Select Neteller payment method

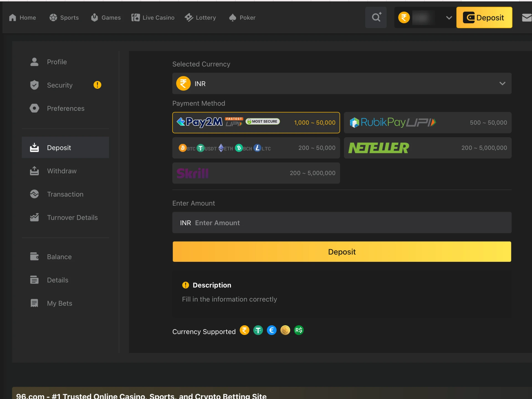427,148
